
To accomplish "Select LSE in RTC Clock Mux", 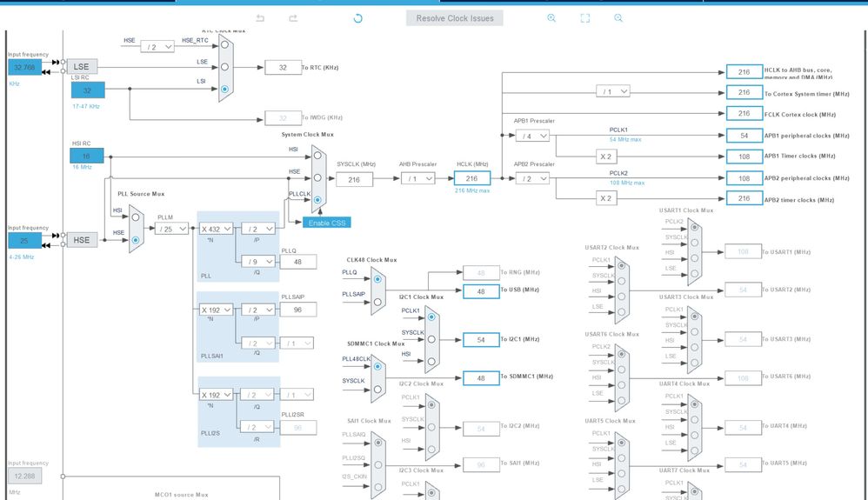I will [x=224, y=66].
